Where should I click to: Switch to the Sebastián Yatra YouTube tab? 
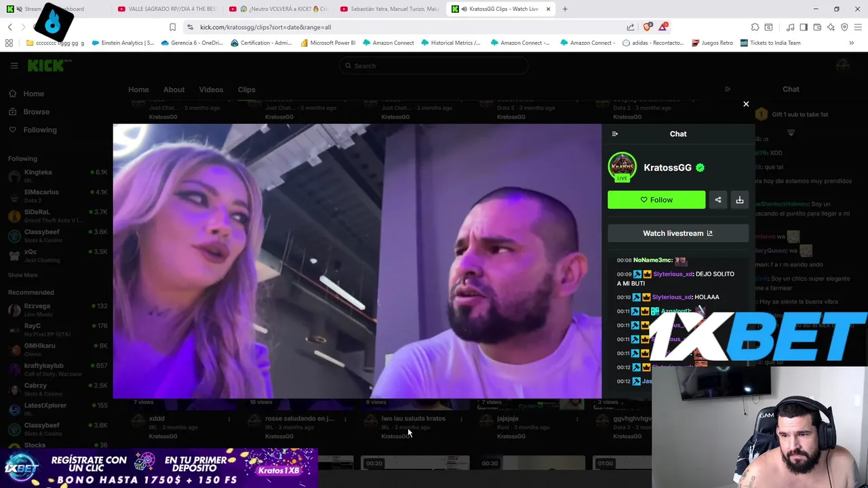389,9
